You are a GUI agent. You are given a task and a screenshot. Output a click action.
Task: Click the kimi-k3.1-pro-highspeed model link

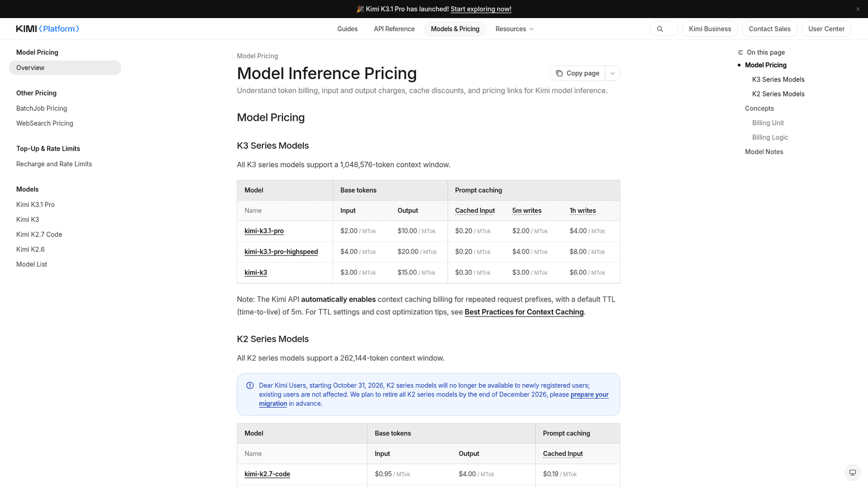click(281, 251)
